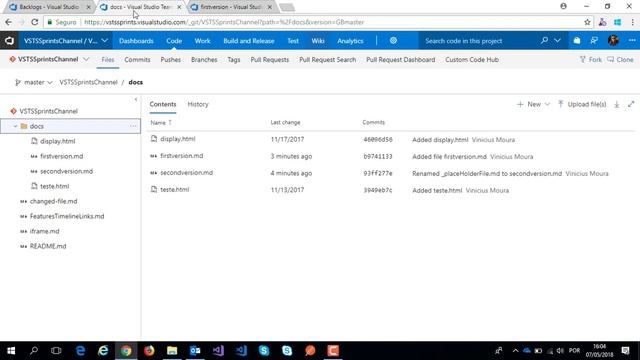This screenshot has width=640, height=360.
Task: Click the browser address bar URL
Action: (x=224, y=22)
